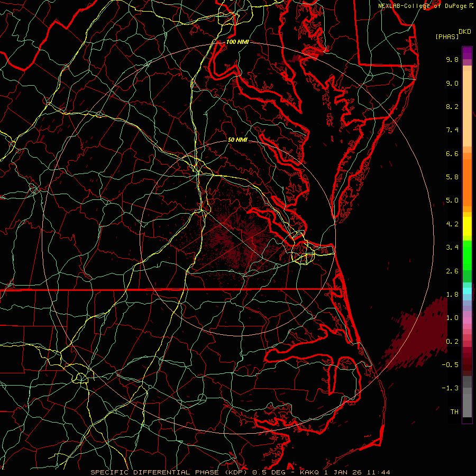Click the '[PHAS]' units label

point(447,36)
